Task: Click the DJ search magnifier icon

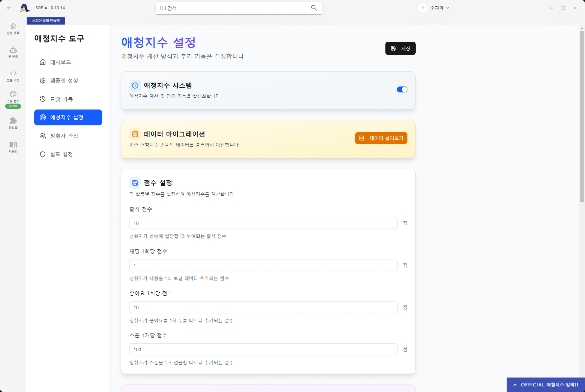Action: pos(313,8)
